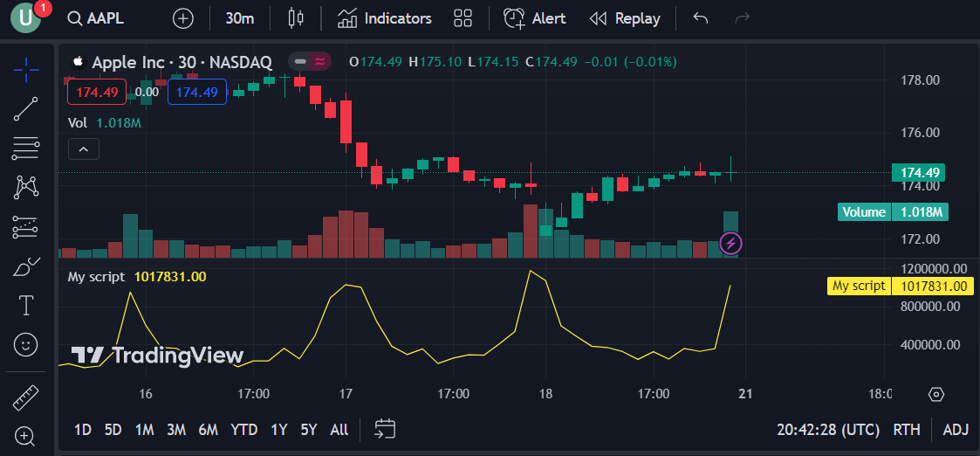Toggle the RTH session setting

pos(906,430)
